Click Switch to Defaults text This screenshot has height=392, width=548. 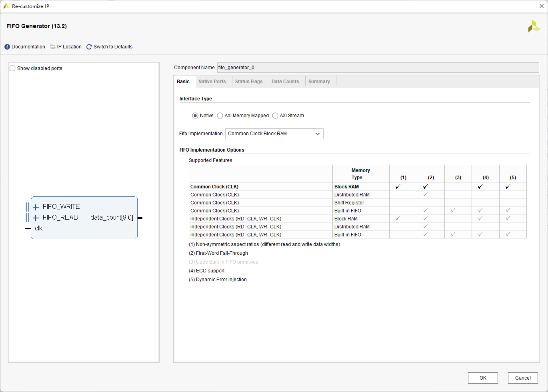(x=113, y=47)
